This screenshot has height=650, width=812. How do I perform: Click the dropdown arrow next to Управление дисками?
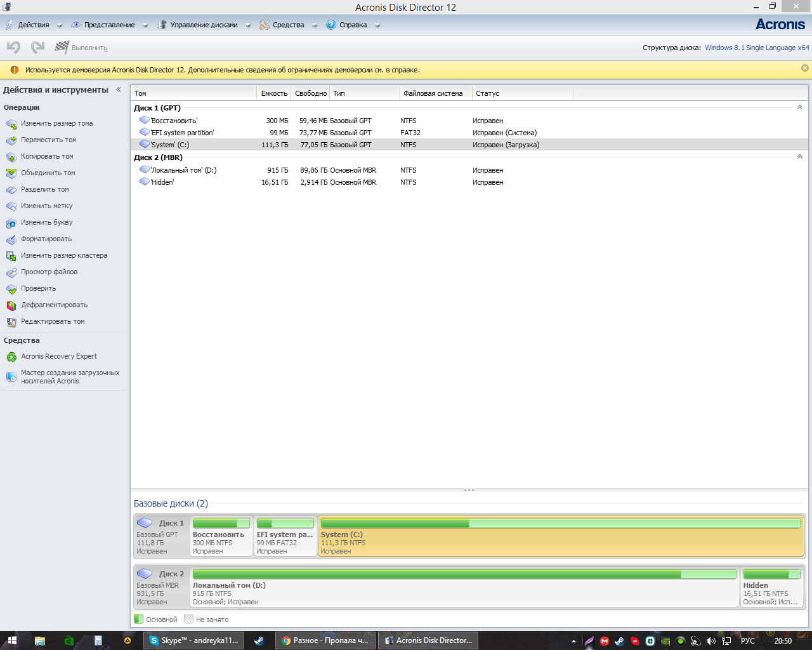coord(248,26)
